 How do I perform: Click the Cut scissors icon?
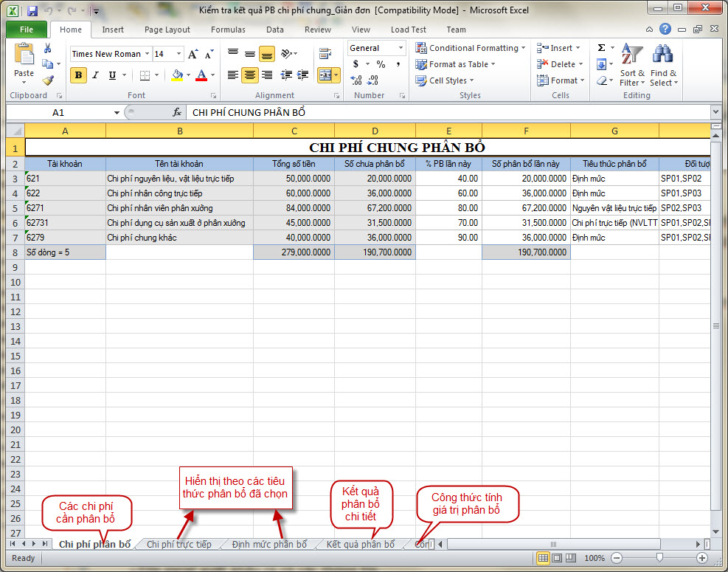point(47,48)
